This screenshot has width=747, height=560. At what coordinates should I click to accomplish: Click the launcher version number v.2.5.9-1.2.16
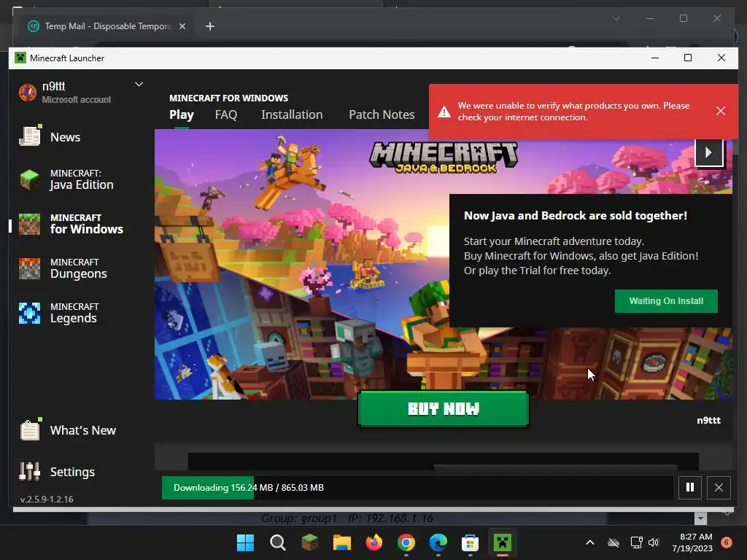coord(47,499)
